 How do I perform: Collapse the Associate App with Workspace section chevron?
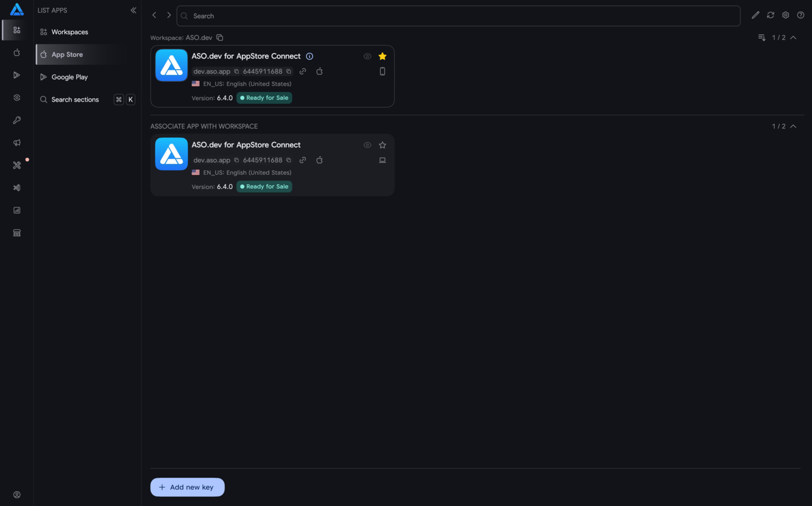click(x=793, y=126)
